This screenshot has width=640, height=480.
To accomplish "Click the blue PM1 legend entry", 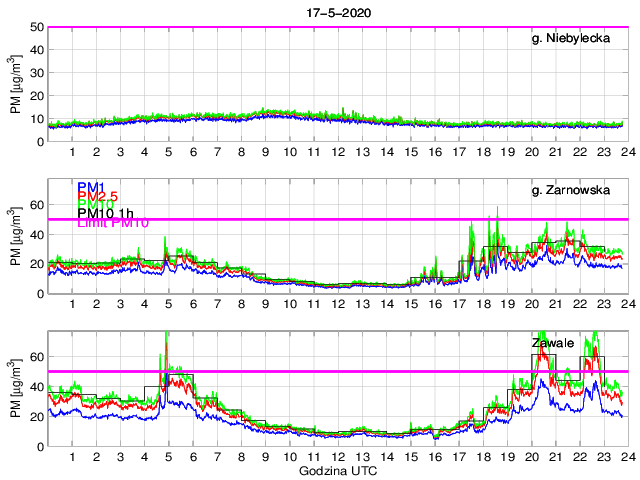I will click(91, 187).
